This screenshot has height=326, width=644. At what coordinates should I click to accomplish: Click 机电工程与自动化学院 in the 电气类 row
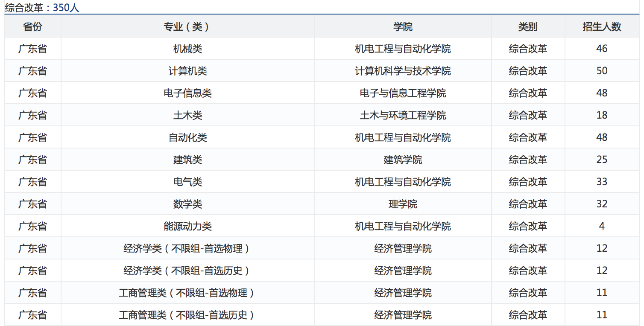coord(403,182)
